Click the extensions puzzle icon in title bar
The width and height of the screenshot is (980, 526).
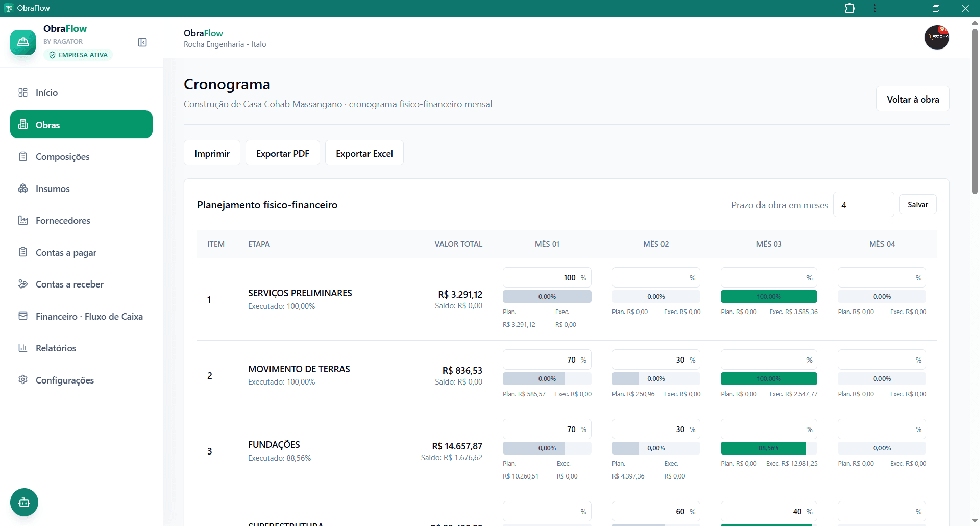tap(850, 8)
